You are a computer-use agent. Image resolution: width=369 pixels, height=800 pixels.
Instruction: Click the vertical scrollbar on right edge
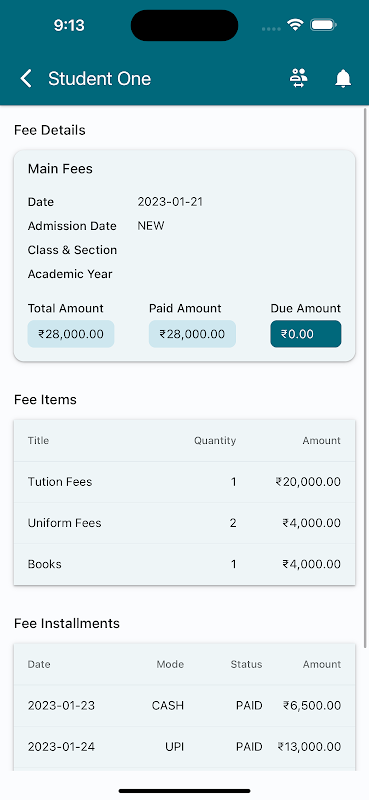(x=365, y=378)
